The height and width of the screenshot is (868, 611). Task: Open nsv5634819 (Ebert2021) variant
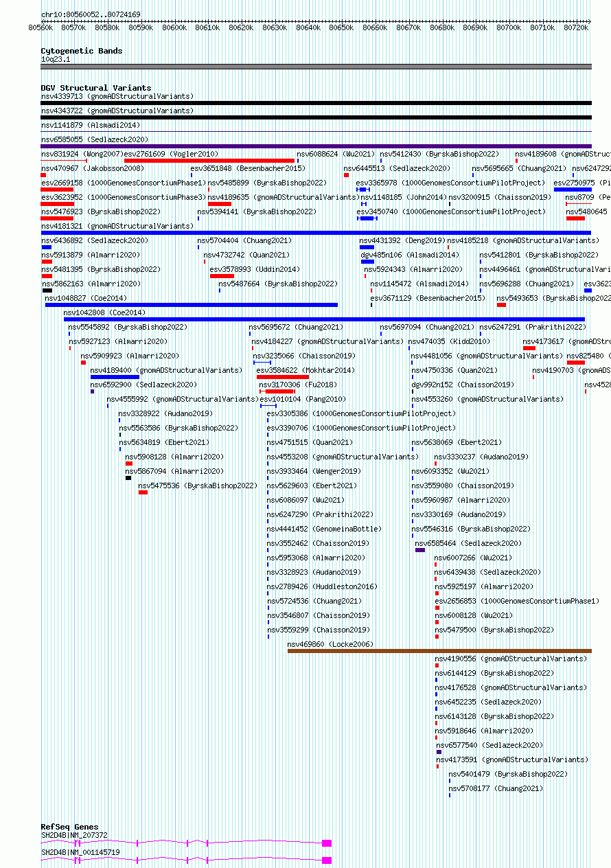(x=164, y=442)
